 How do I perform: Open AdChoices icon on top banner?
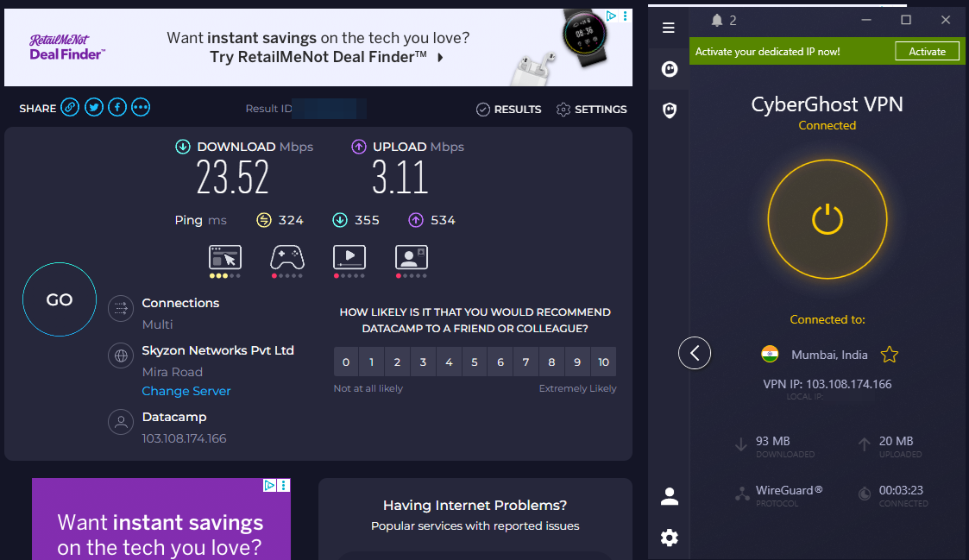click(x=611, y=16)
